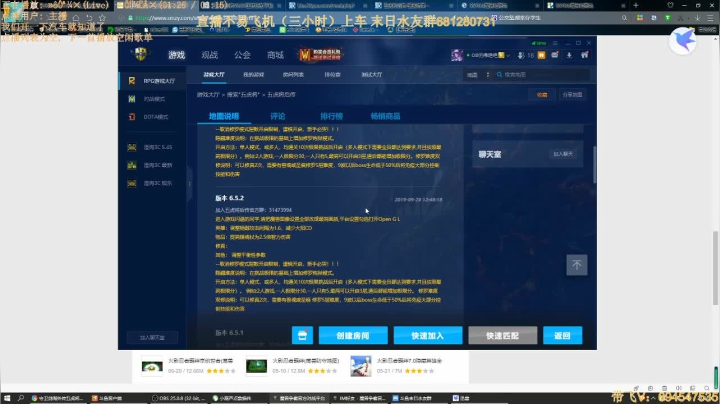Select the 排行榜 tab
This screenshot has height=404, width=720.
(331, 116)
